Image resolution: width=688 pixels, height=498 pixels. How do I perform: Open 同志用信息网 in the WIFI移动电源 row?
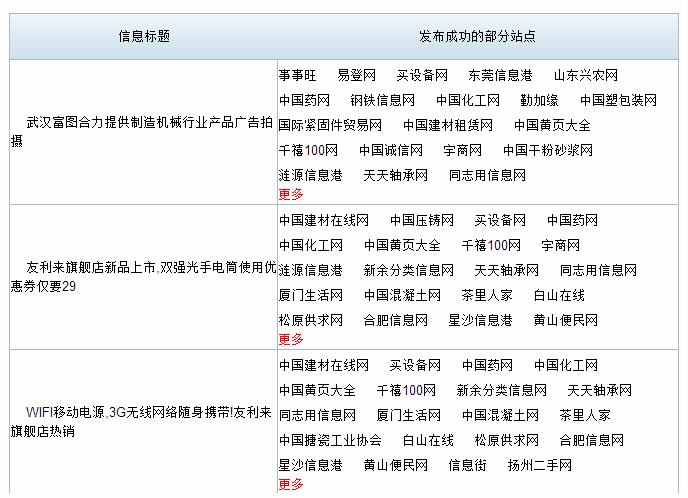[317, 415]
